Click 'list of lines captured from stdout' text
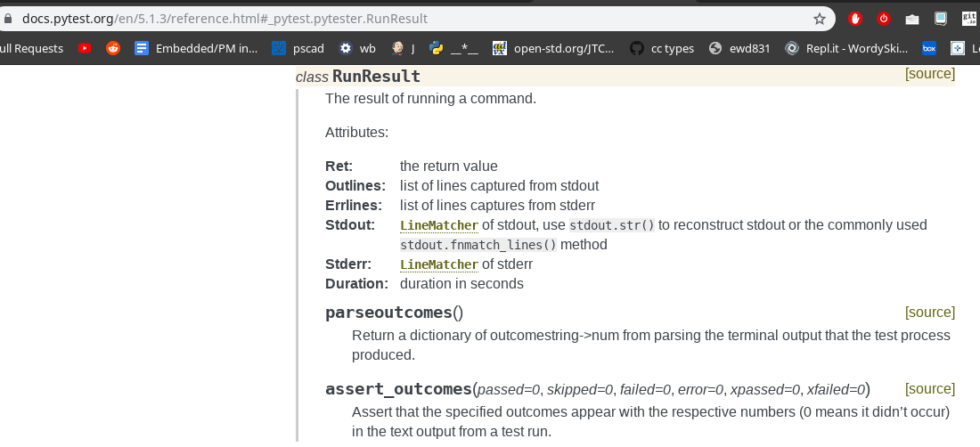The image size is (980, 447). click(500, 185)
